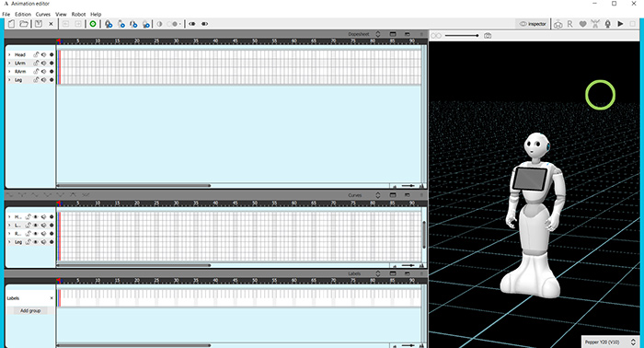Toggle the lock on the Head Dopesheet row

click(x=36, y=54)
